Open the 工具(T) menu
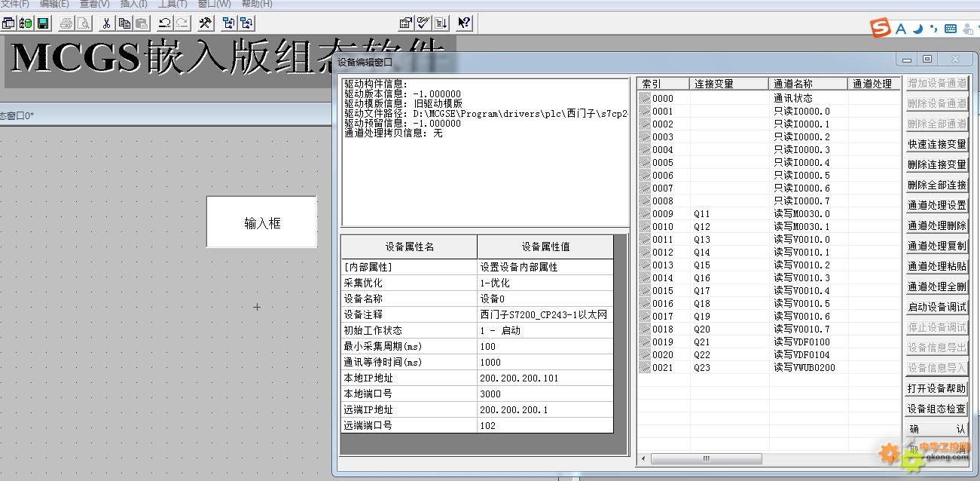This screenshot has height=481, width=980. point(172,4)
